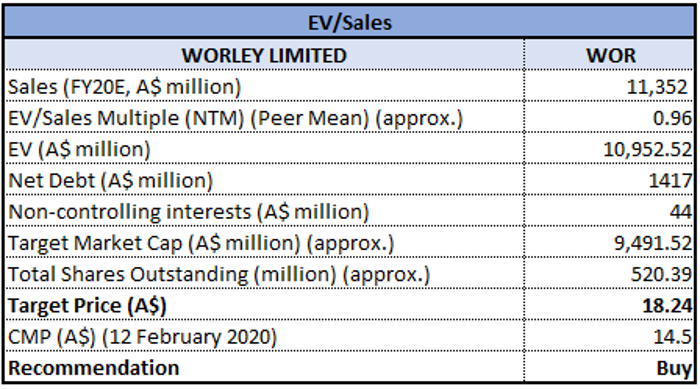
Task: Click the Total Shares Outstanding label
Action: [219, 274]
